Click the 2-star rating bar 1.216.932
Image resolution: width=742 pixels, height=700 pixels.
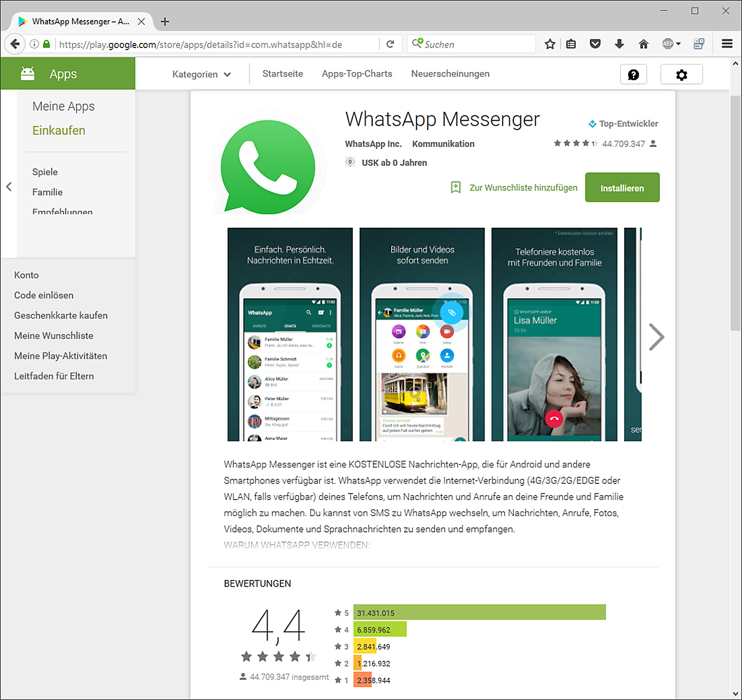(358, 663)
